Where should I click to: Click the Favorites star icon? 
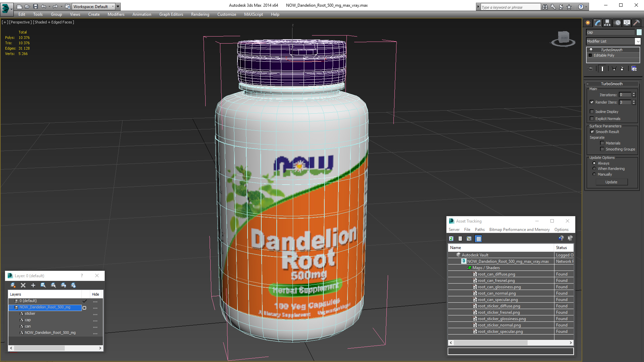(569, 7)
